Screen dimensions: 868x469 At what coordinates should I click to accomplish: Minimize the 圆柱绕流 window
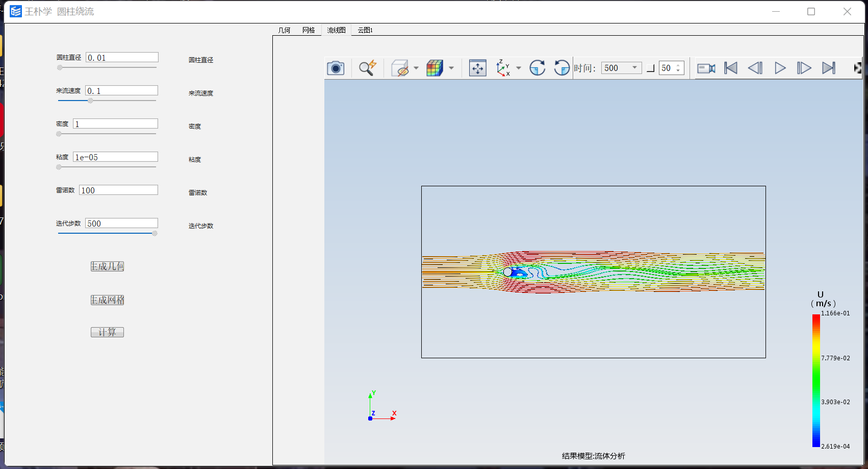click(x=776, y=11)
